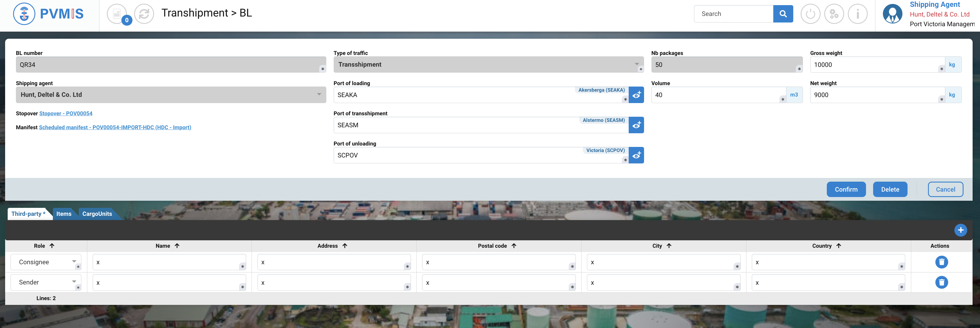Click the Confirm button
This screenshot has width=980, height=328.
846,189
